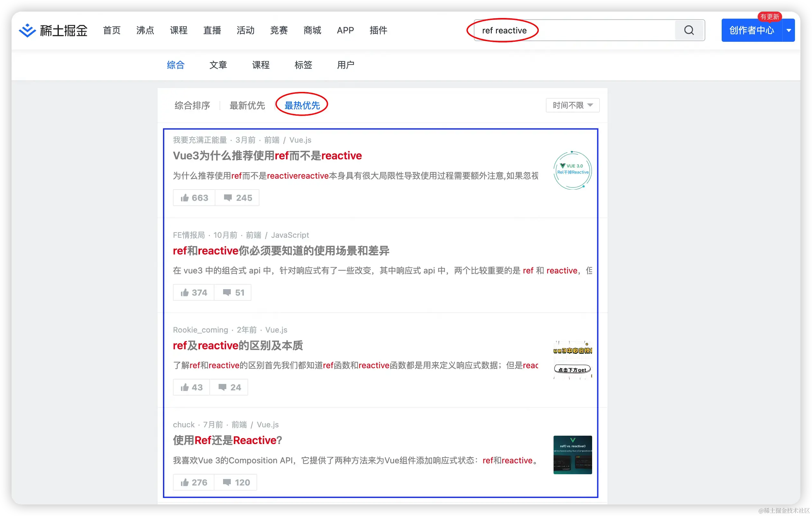812x516 pixels.
Task: Expand the 时间不限 dropdown filter
Action: [x=572, y=105]
